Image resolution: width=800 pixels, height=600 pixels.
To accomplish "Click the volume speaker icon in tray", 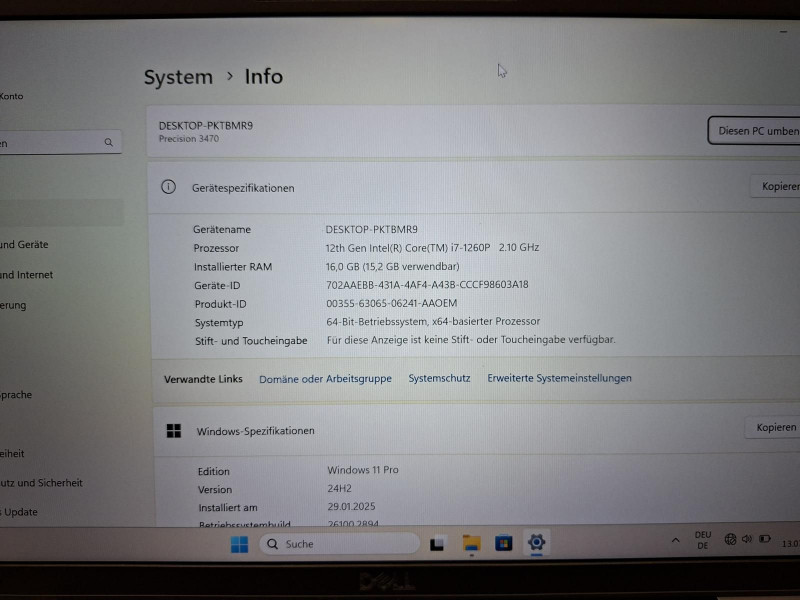I will point(747,539).
